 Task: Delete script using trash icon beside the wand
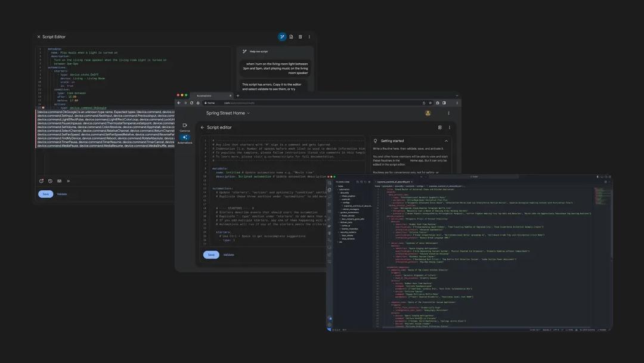point(300,36)
